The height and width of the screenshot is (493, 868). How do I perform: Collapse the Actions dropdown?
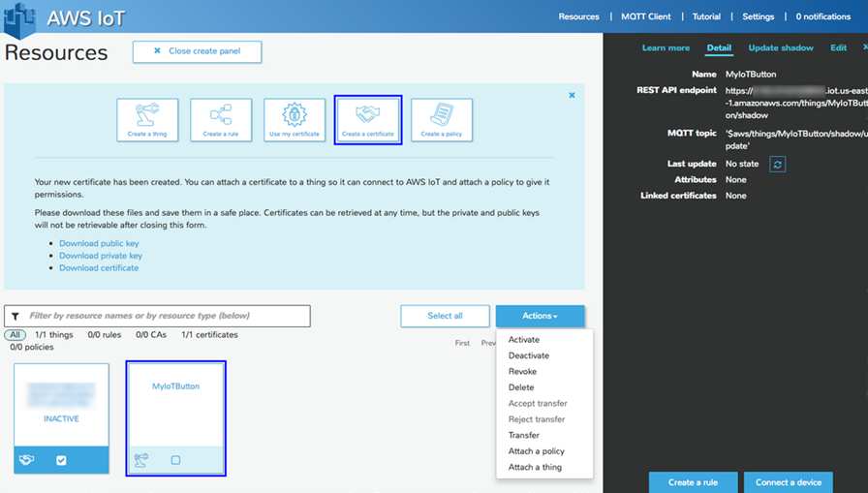coord(540,316)
